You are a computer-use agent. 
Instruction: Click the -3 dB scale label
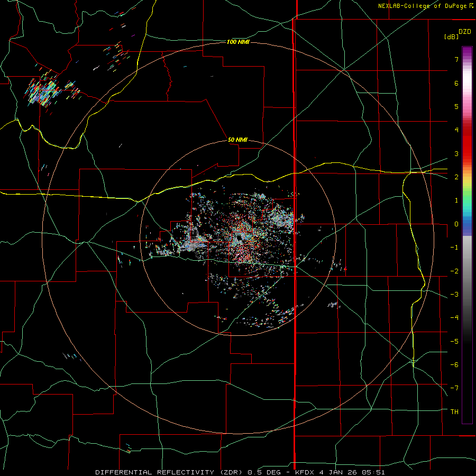[x=454, y=295]
